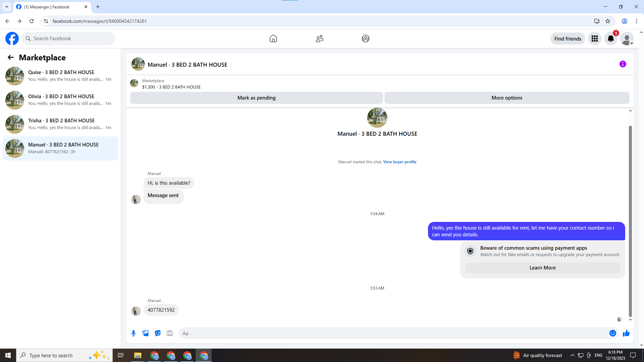Image resolution: width=644 pixels, height=362 pixels.
Task: Click the 'Message sent' bubble
Action: (x=163, y=196)
